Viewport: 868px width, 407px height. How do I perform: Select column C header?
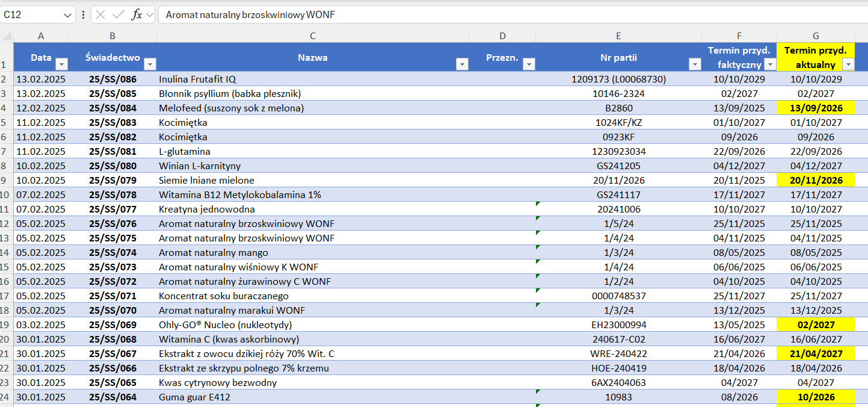(312, 36)
